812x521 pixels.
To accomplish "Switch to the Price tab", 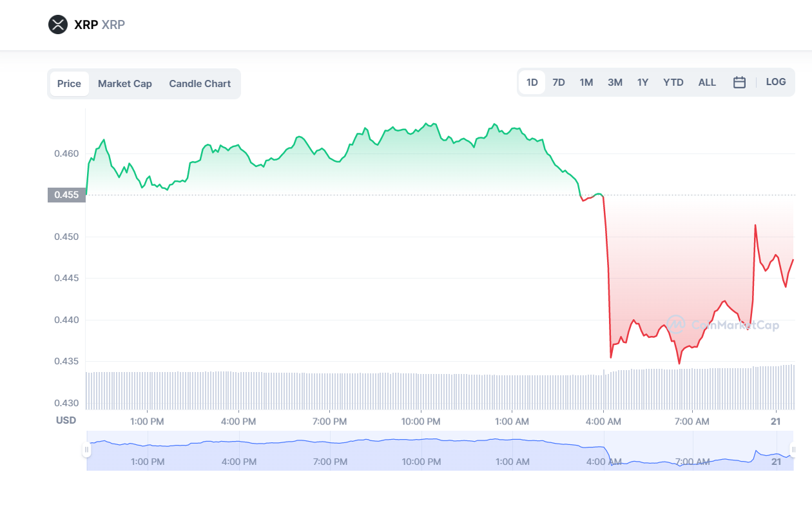I will [69, 84].
